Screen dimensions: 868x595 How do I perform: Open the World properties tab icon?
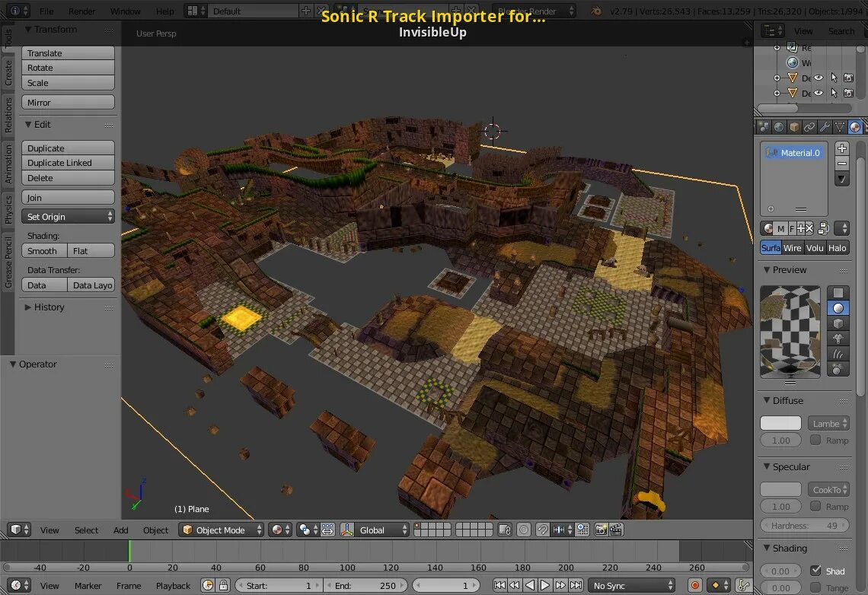coord(779,127)
